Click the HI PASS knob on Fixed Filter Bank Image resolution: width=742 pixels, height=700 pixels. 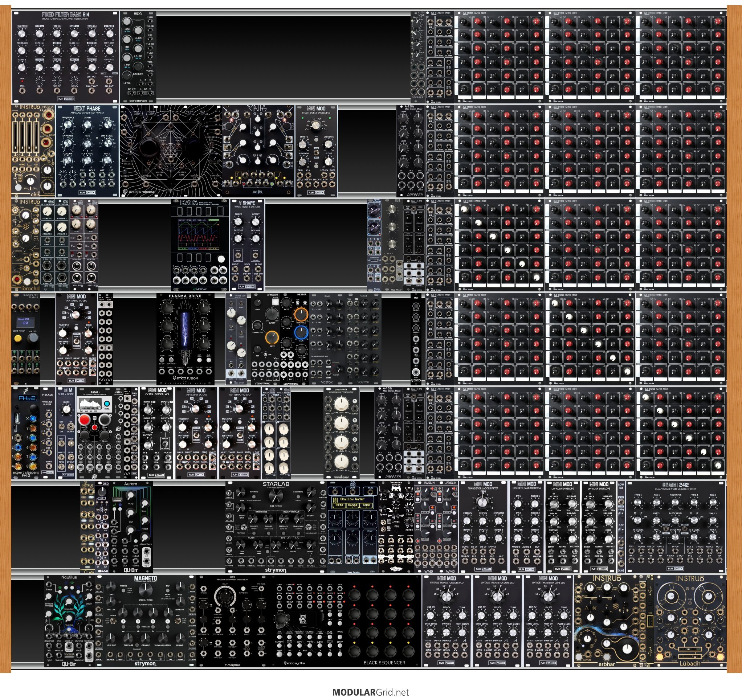[109, 34]
